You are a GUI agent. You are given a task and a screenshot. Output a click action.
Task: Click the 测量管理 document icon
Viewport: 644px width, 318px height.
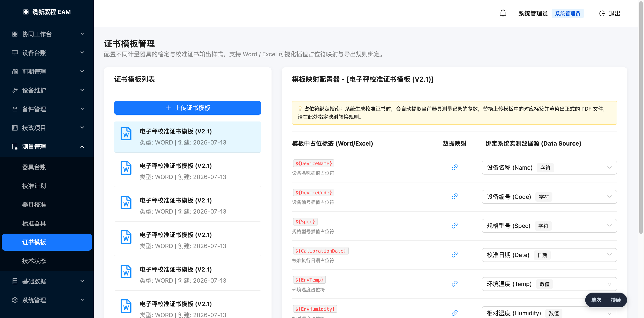(15, 147)
